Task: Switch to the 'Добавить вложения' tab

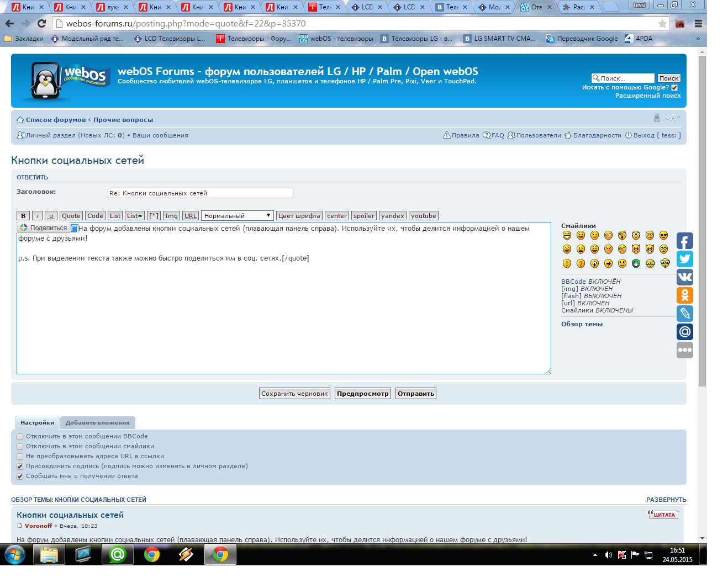Action: 97,423
